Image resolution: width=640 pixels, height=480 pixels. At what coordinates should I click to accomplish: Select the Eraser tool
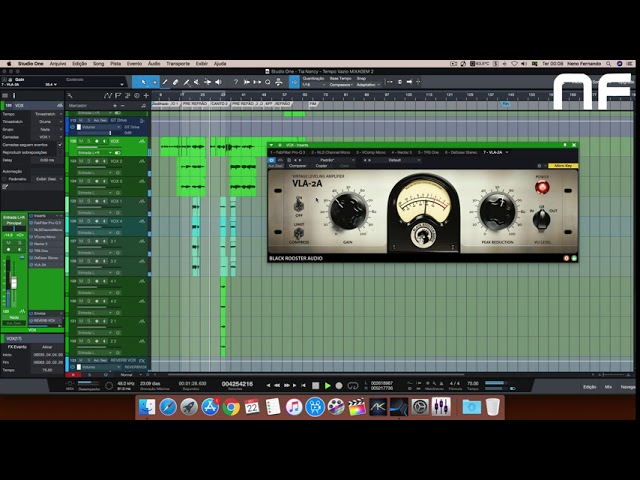pyautogui.click(x=176, y=82)
